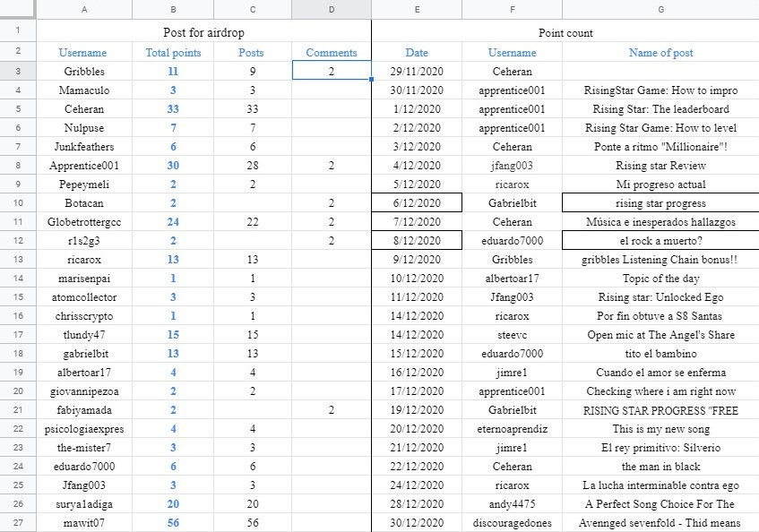759x532 pixels.
Task: Click the 'Comments' header cell
Action: point(332,52)
